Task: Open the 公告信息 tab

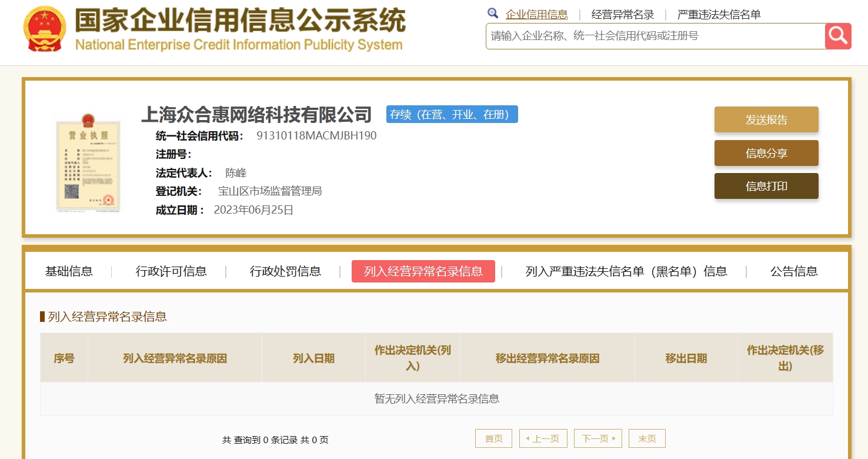Action: [794, 271]
